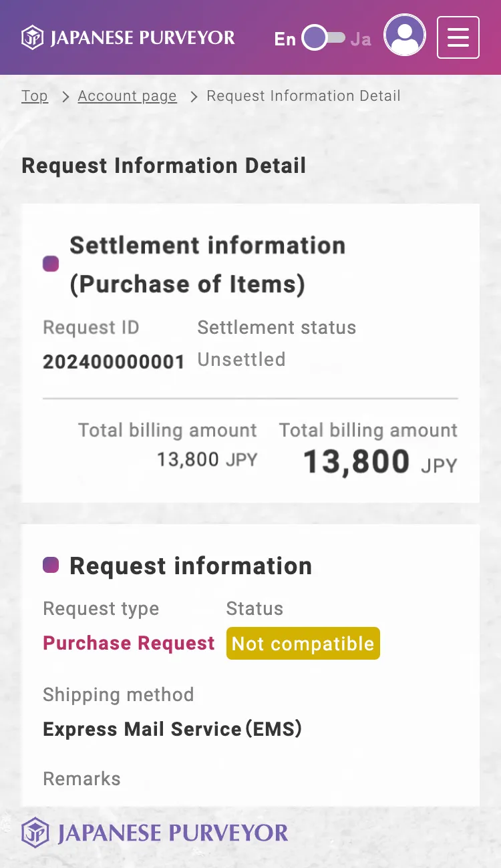The height and width of the screenshot is (868, 501).
Task: Click the purple bullet beside Request information heading
Action: pyautogui.click(x=51, y=566)
